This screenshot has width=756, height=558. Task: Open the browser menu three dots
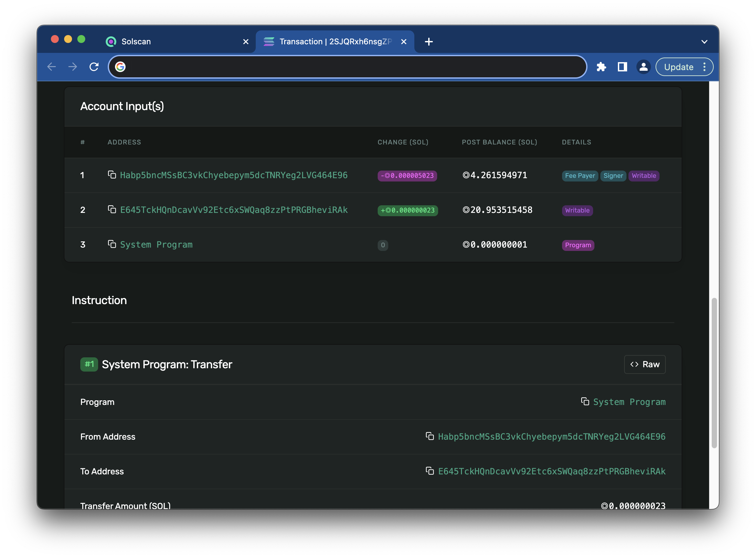tap(705, 67)
